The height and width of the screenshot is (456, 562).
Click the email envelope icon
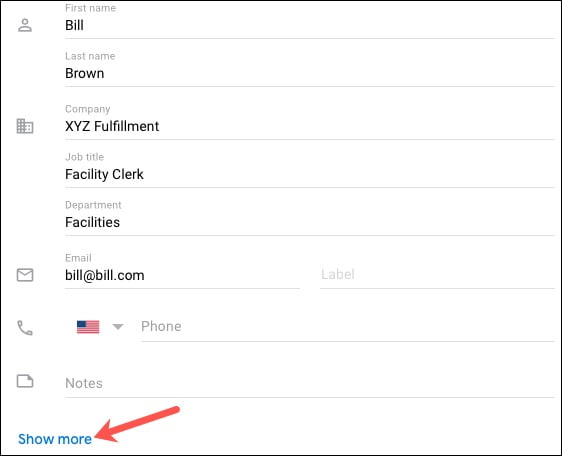coord(25,275)
